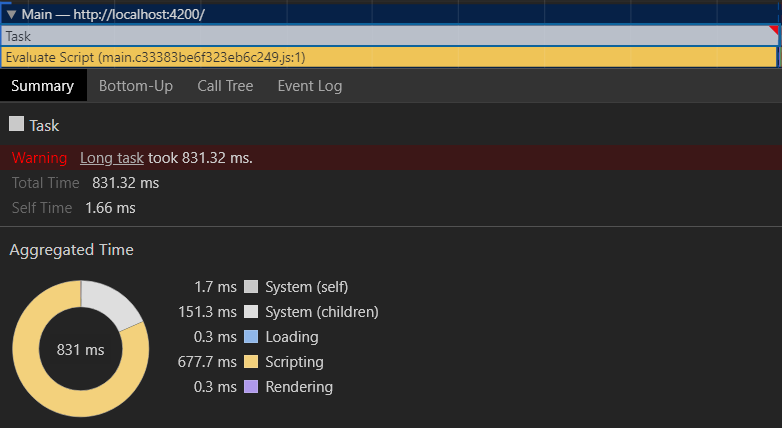Screen dimensions: 782x428
Task: Click the gray Task color square icon
Action: [16, 124]
